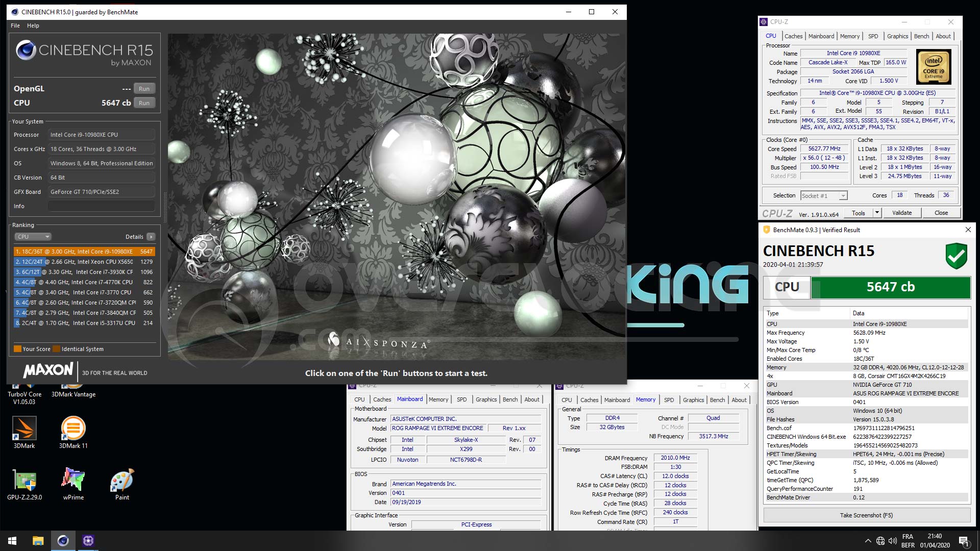Open the 3DMark desktop icon

(24, 433)
